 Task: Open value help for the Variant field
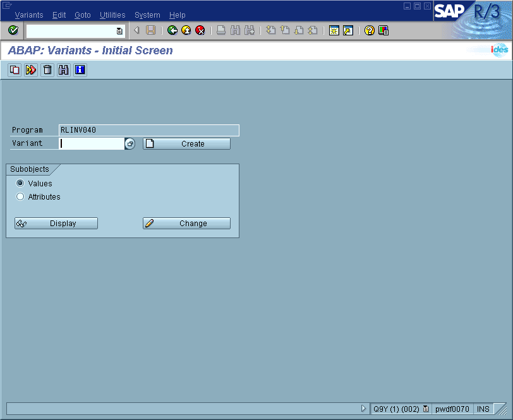click(x=130, y=144)
